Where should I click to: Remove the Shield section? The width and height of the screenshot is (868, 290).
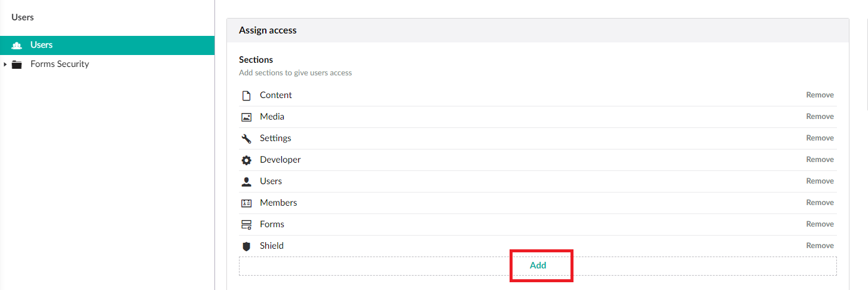click(820, 246)
